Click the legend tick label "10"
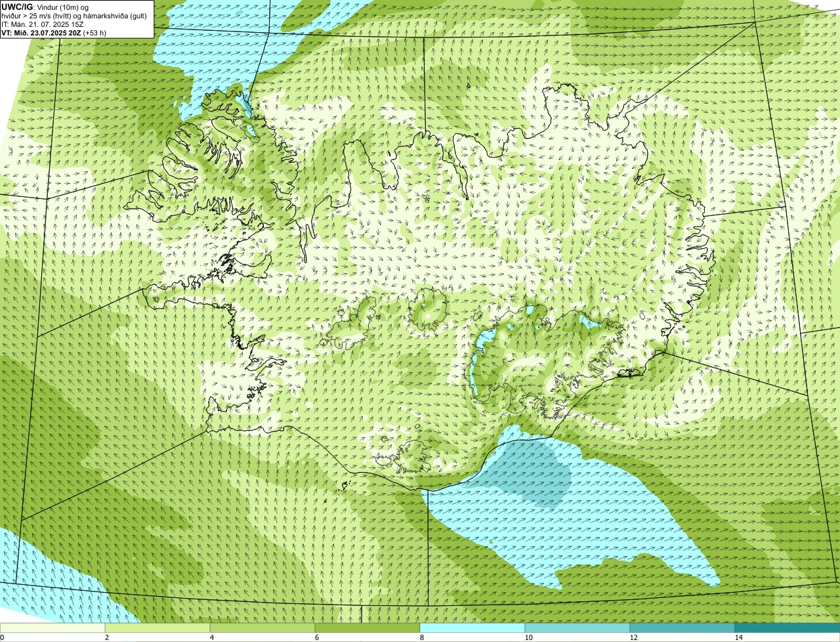 pyautogui.click(x=528, y=637)
